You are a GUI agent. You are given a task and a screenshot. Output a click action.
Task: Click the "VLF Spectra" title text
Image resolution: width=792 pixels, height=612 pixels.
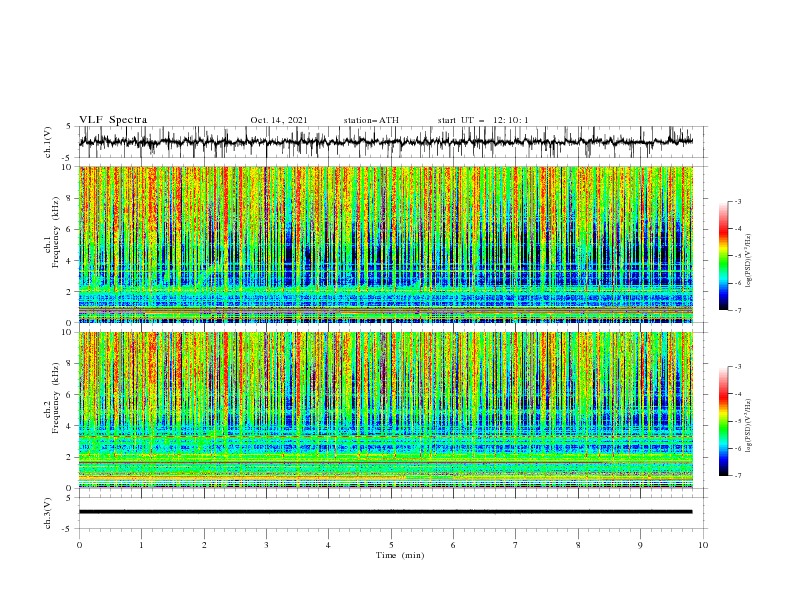tap(113, 120)
